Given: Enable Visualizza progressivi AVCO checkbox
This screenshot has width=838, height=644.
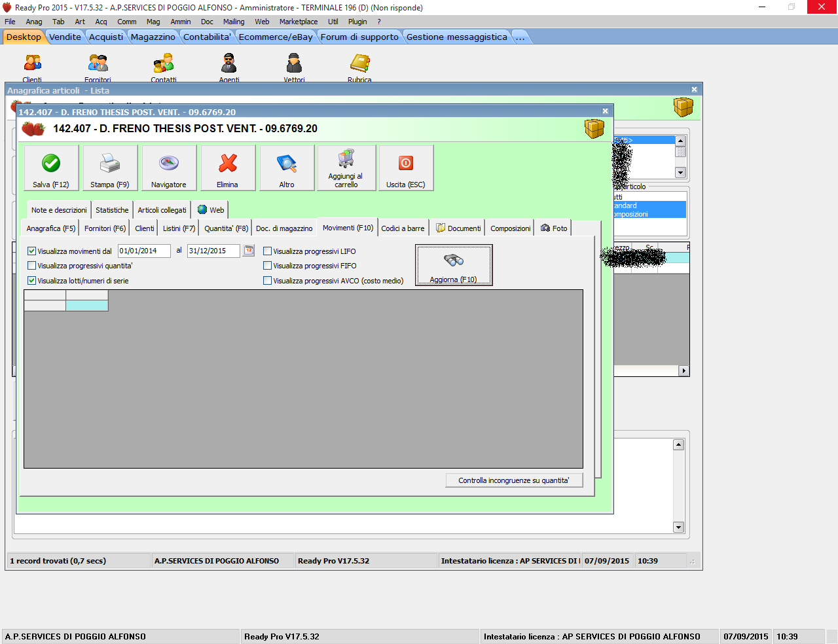Looking at the screenshot, I should coord(267,281).
